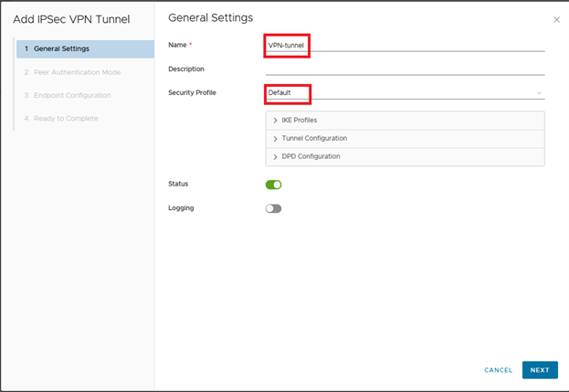This screenshot has width=569, height=392.
Task: Enable the Logging toggle switch
Action: point(273,208)
